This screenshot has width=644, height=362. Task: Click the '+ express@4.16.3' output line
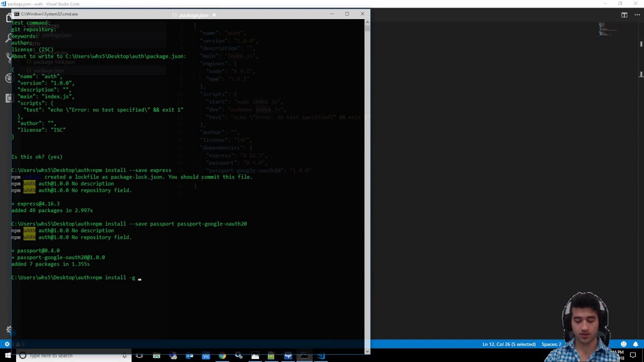click(x=35, y=204)
